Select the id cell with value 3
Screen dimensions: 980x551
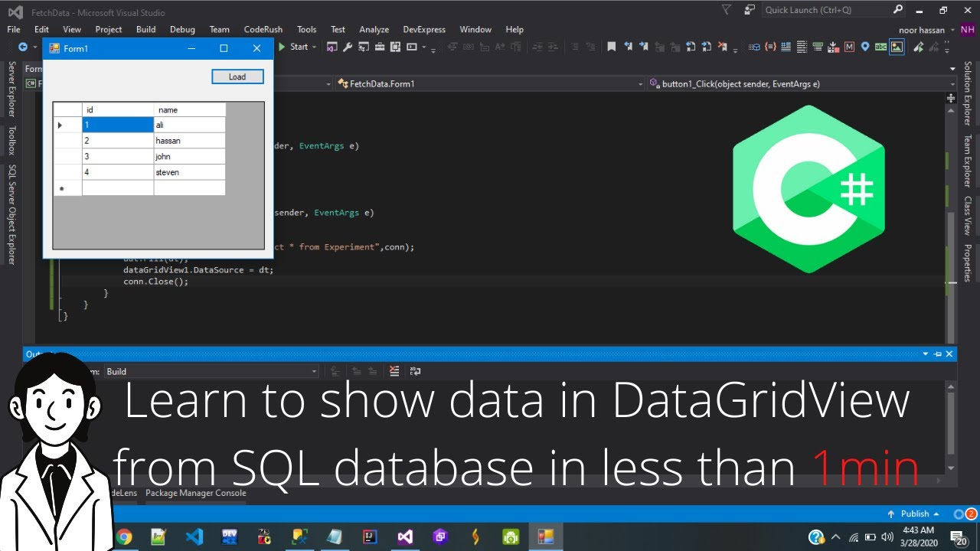(118, 156)
